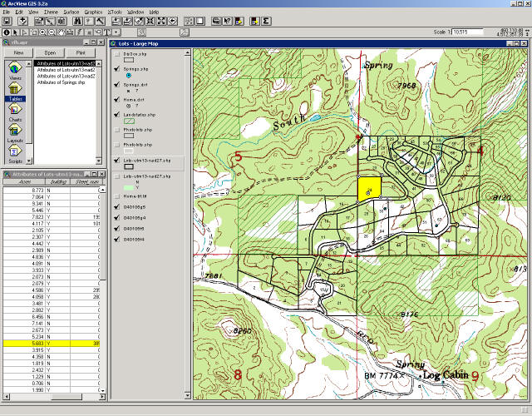This screenshot has width=532, height=416.
Task: Toggle the Home.dxf theme checkbox
Action: (116, 100)
